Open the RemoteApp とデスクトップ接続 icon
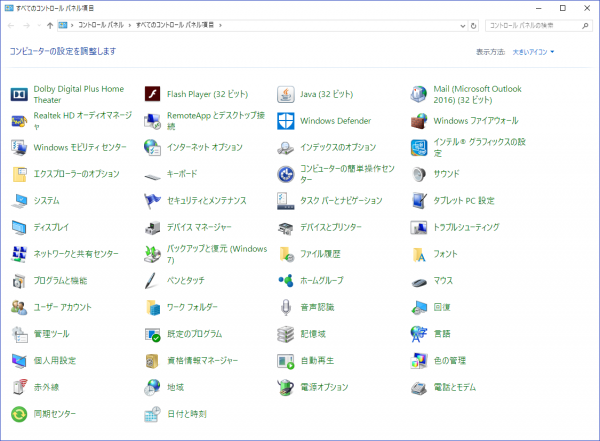 tap(152, 121)
